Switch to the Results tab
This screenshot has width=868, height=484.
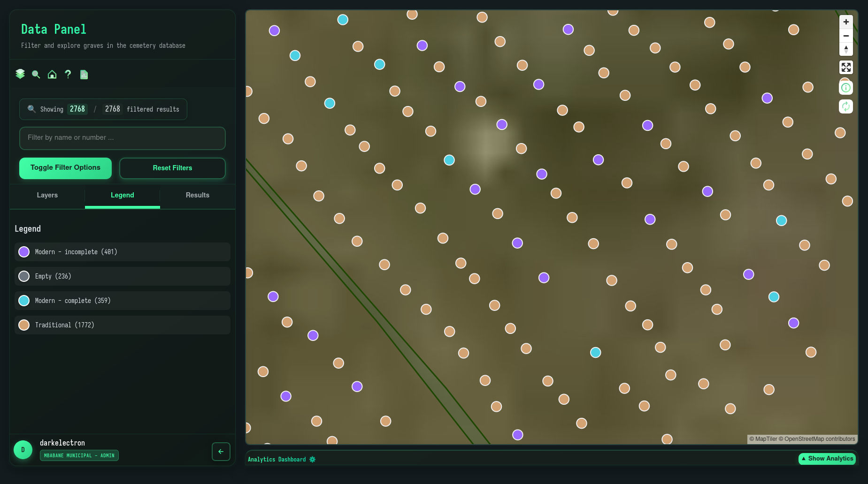click(197, 195)
